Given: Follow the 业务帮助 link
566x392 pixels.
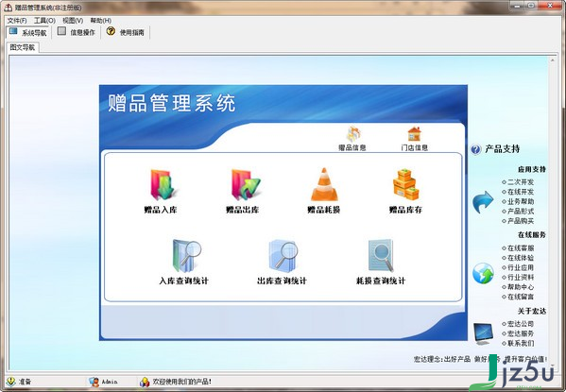Looking at the screenshot, I should point(521,202).
